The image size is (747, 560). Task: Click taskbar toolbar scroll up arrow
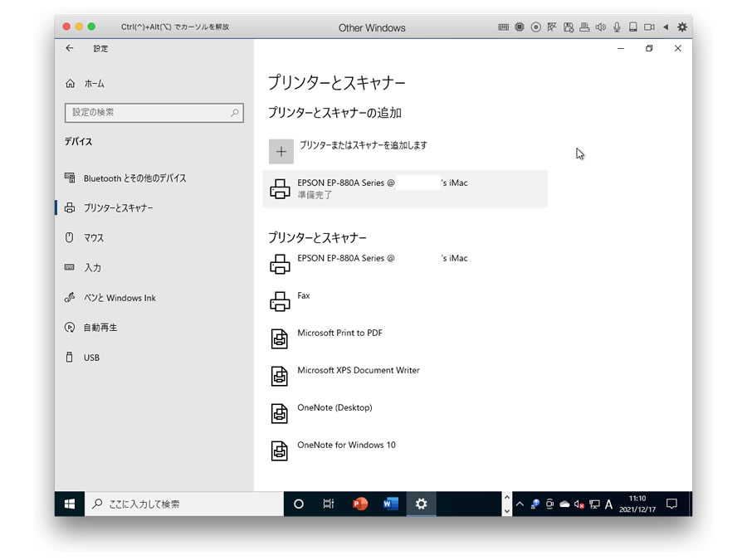507,497
